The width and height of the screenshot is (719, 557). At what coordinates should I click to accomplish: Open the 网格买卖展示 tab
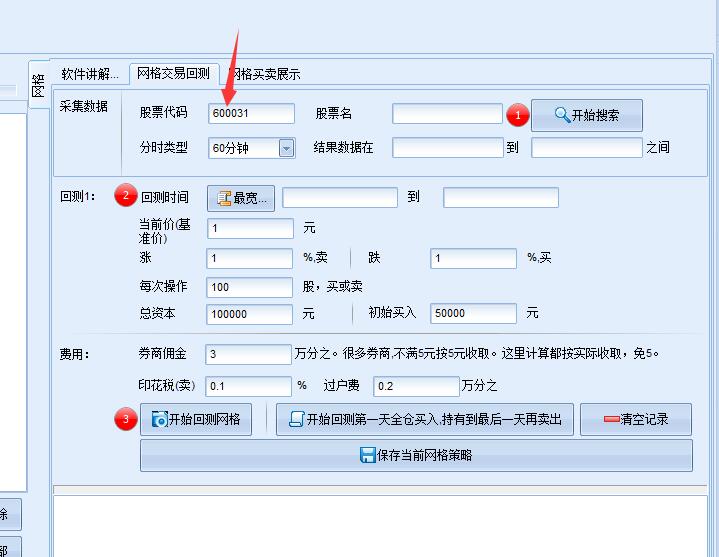(x=267, y=74)
